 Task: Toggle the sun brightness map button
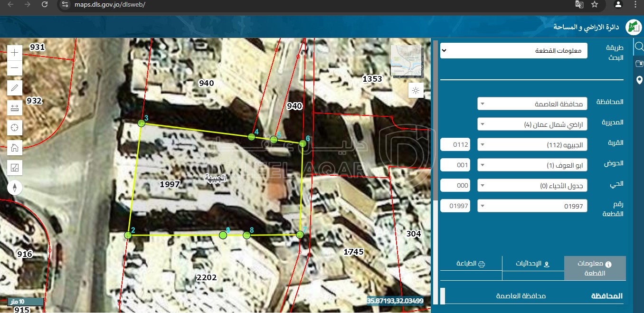click(416, 90)
